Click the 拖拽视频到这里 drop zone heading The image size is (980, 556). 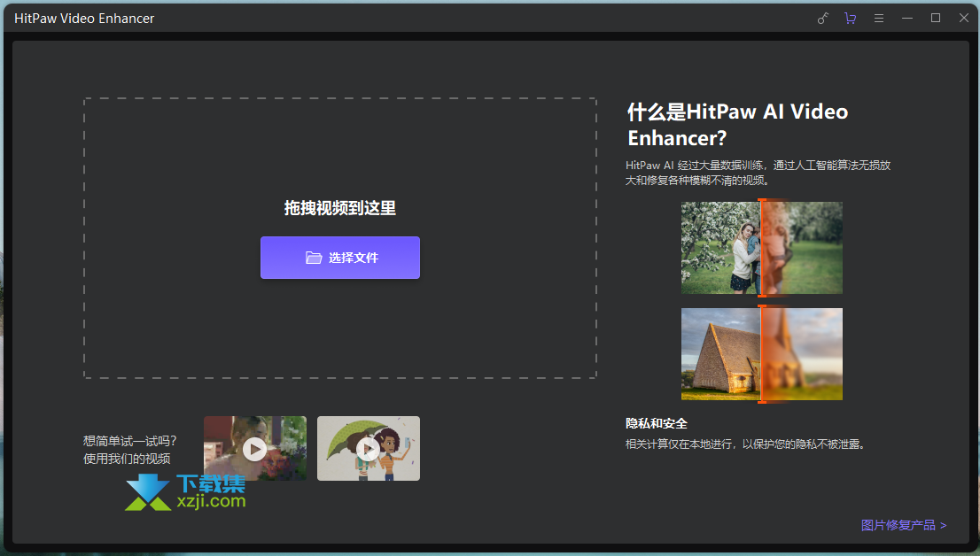tap(340, 208)
